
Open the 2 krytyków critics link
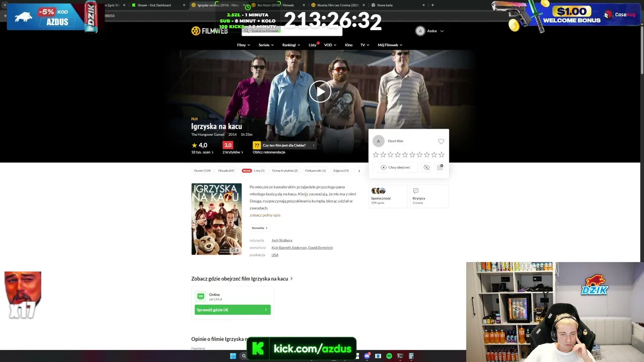233,152
